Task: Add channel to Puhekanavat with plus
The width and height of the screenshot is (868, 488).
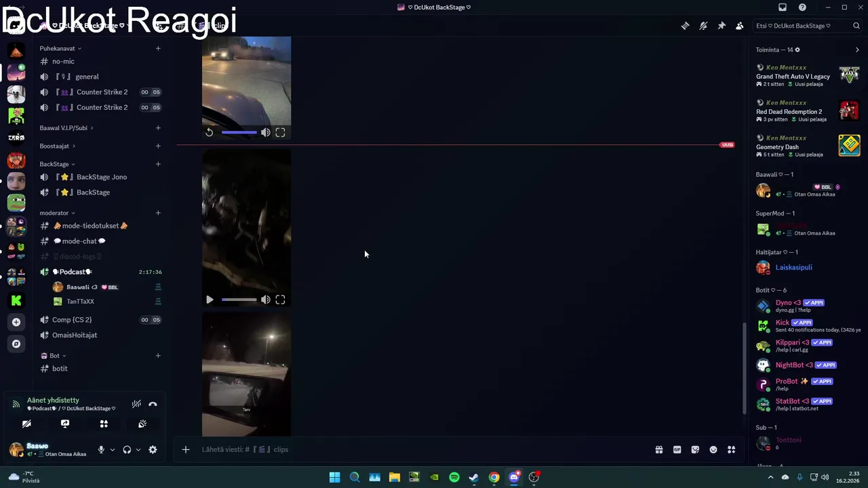Action: (x=158, y=48)
